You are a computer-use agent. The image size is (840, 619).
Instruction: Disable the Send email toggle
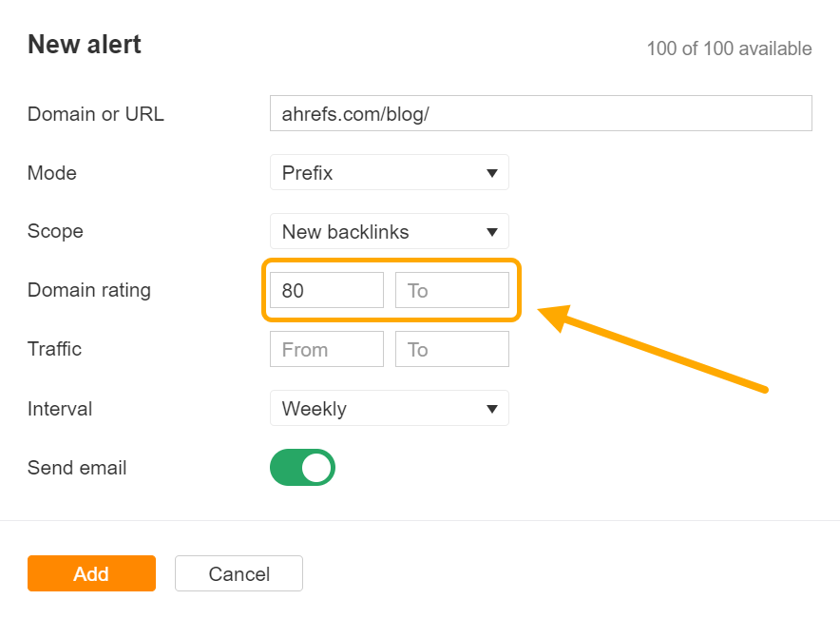pyautogui.click(x=303, y=468)
